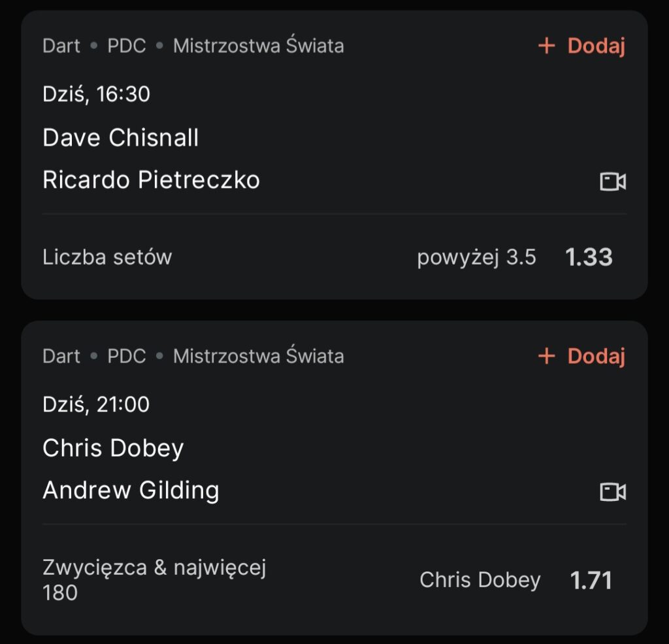
Task: Click the live stream icon for Chisnall vs Pietreczko
Action: click(x=612, y=182)
